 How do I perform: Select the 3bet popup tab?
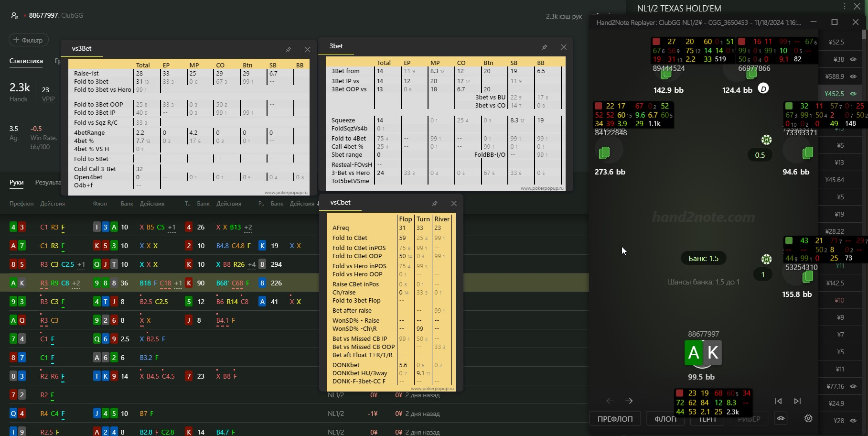[336, 46]
